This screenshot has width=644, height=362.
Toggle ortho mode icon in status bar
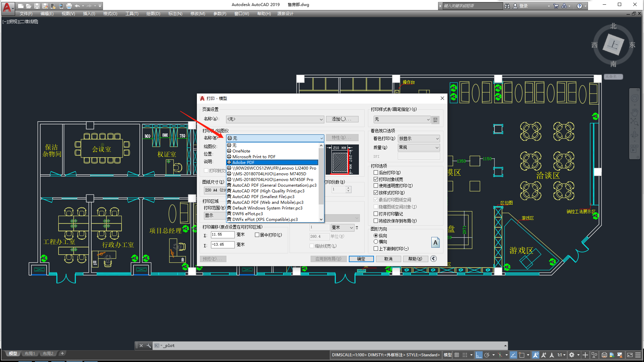(479, 355)
